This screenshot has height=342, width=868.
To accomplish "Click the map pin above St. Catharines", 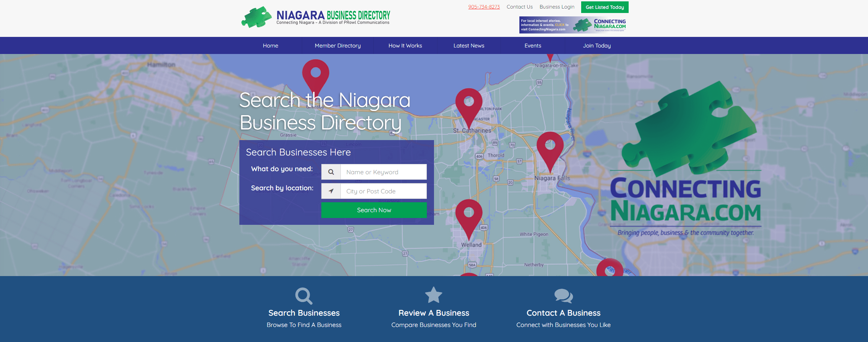I will click(469, 108).
